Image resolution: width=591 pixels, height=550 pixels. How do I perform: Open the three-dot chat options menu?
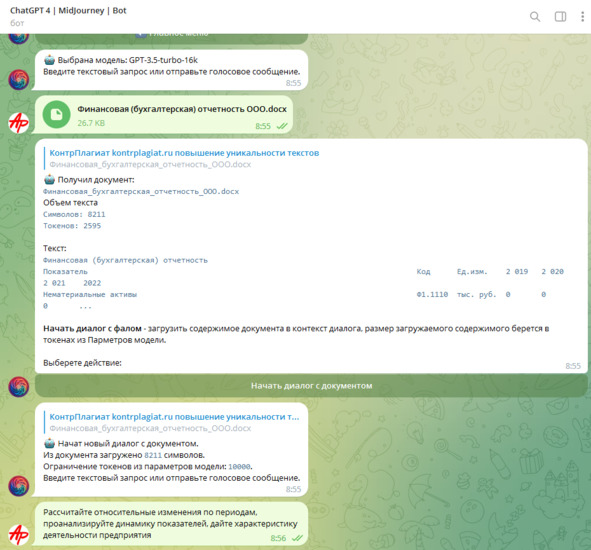pyautogui.click(x=582, y=17)
